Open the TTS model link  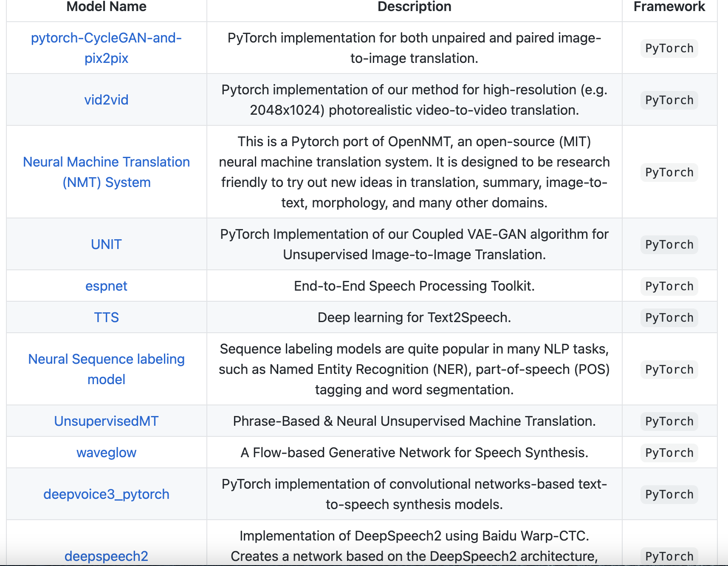tap(106, 317)
